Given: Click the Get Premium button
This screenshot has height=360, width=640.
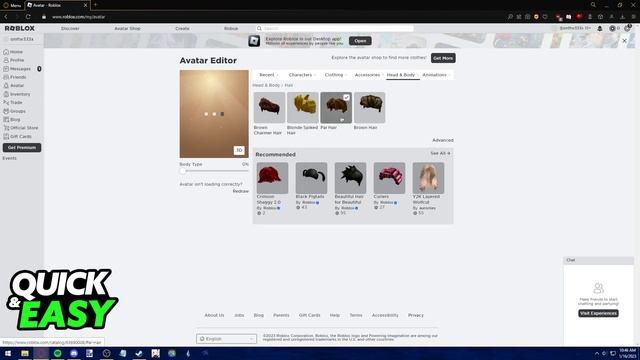Looking at the screenshot, I should click(x=22, y=147).
